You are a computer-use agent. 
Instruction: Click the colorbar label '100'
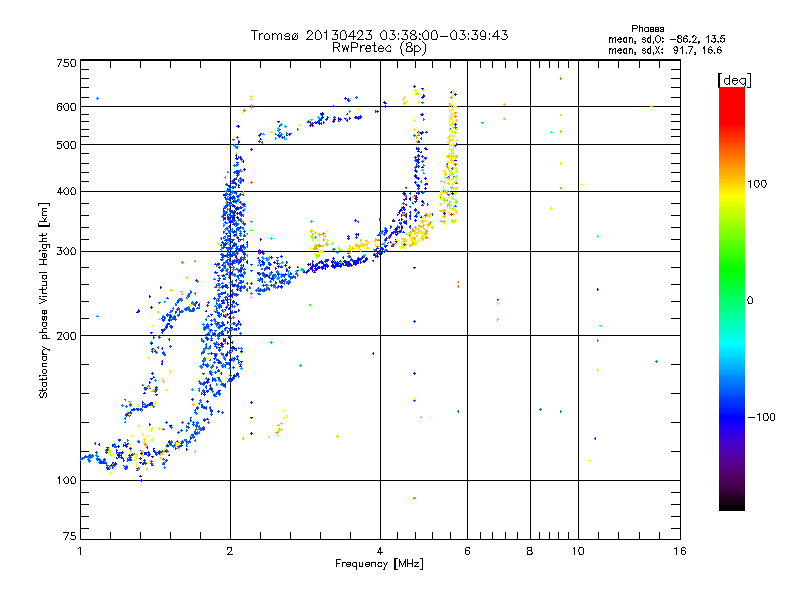[757, 184]
